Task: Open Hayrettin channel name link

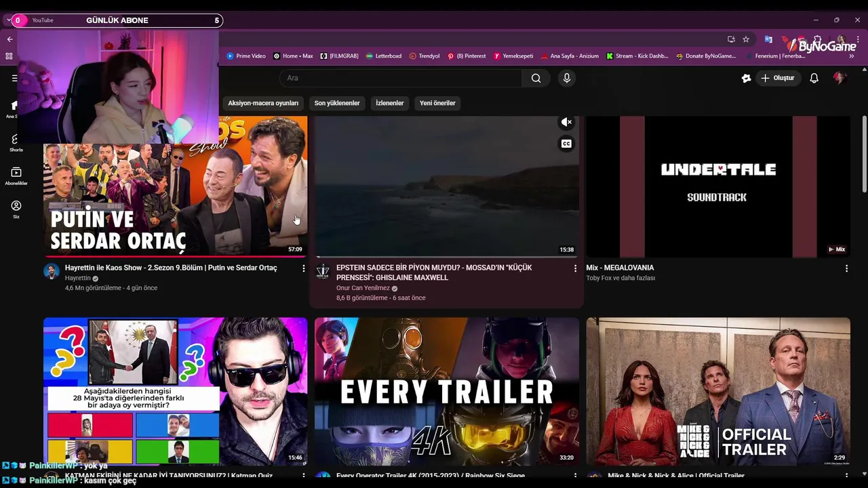Action: pyautogui.click(x=77, y=279)
